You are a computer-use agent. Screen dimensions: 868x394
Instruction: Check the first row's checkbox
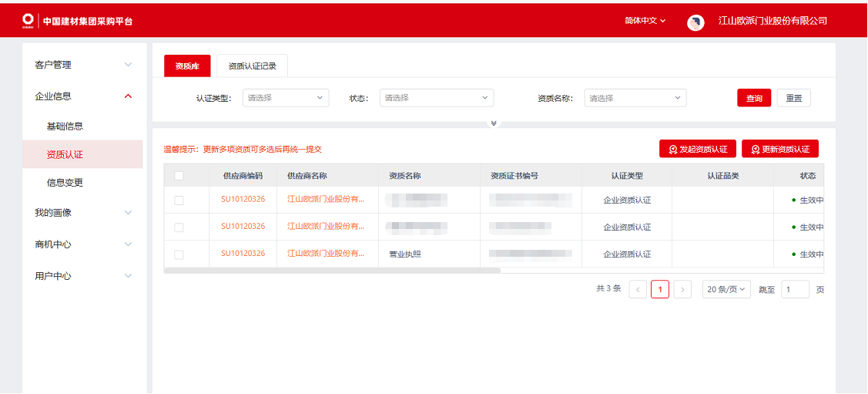tap(179, 200)
